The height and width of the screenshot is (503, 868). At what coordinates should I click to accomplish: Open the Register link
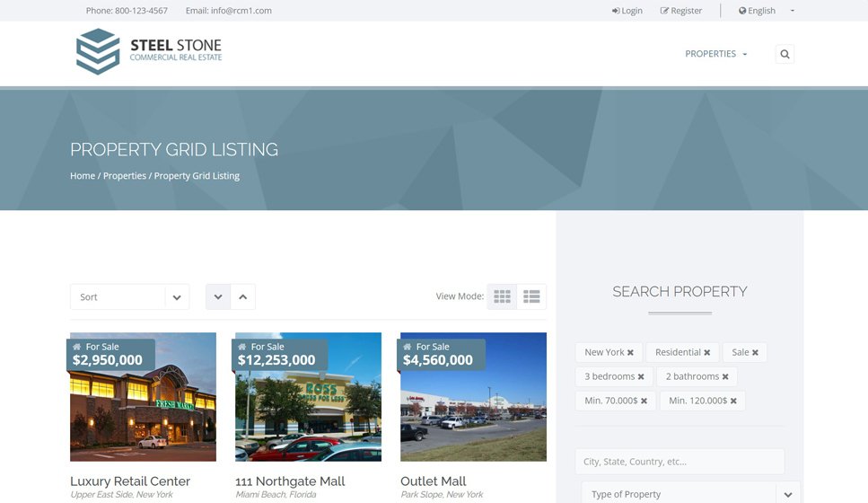click(681, 11)
